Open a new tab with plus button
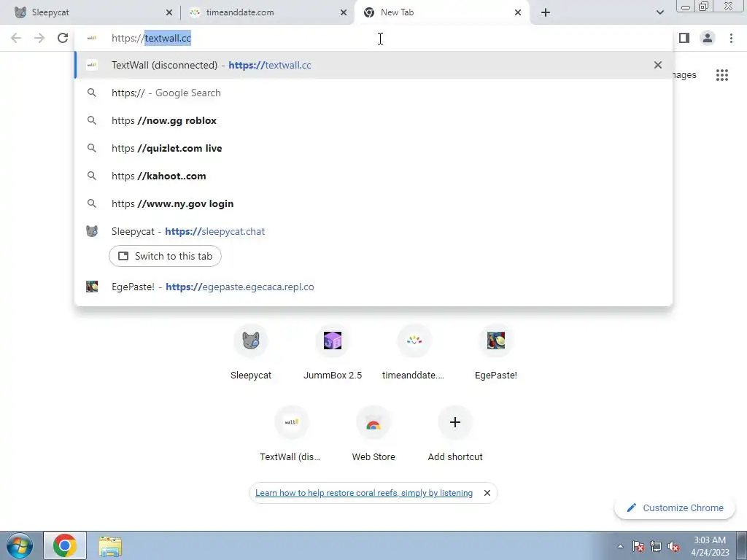747x560 pixels. click(546, 12)
